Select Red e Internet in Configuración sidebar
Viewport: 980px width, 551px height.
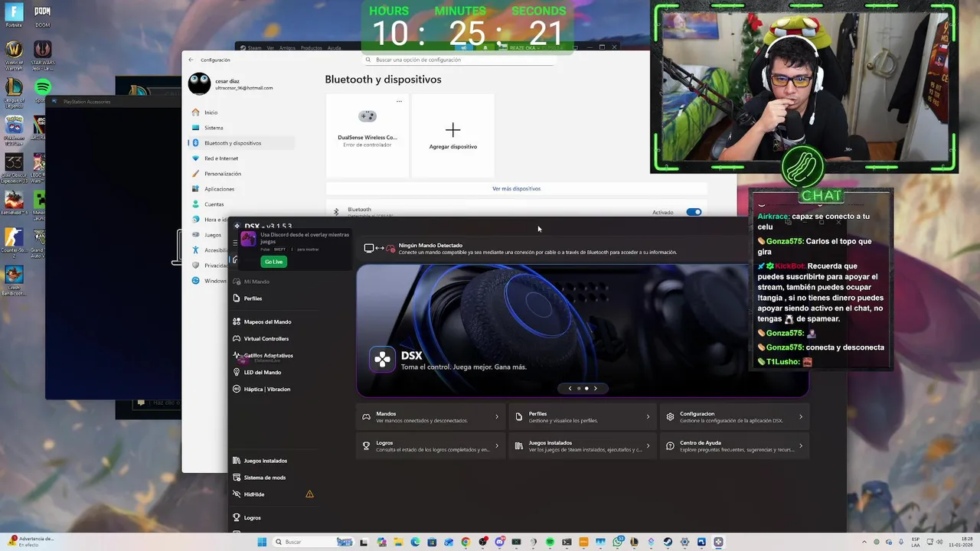(220, 158)
